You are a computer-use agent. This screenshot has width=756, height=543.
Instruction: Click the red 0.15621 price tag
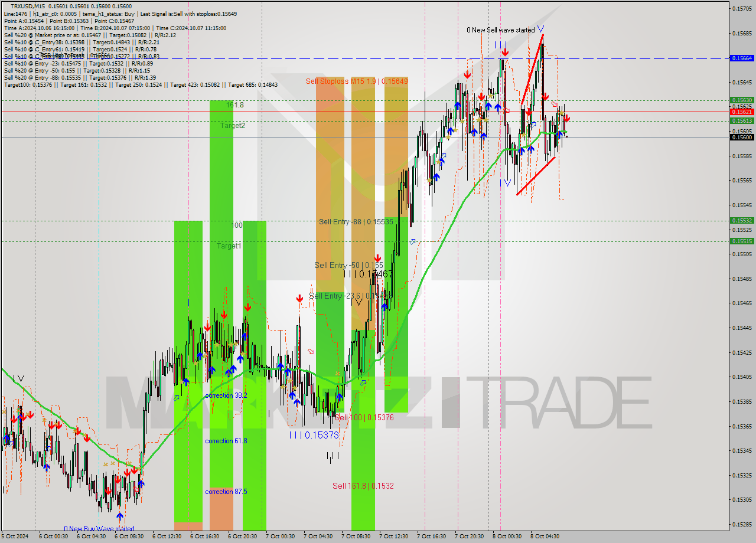(x=742, y=112)
